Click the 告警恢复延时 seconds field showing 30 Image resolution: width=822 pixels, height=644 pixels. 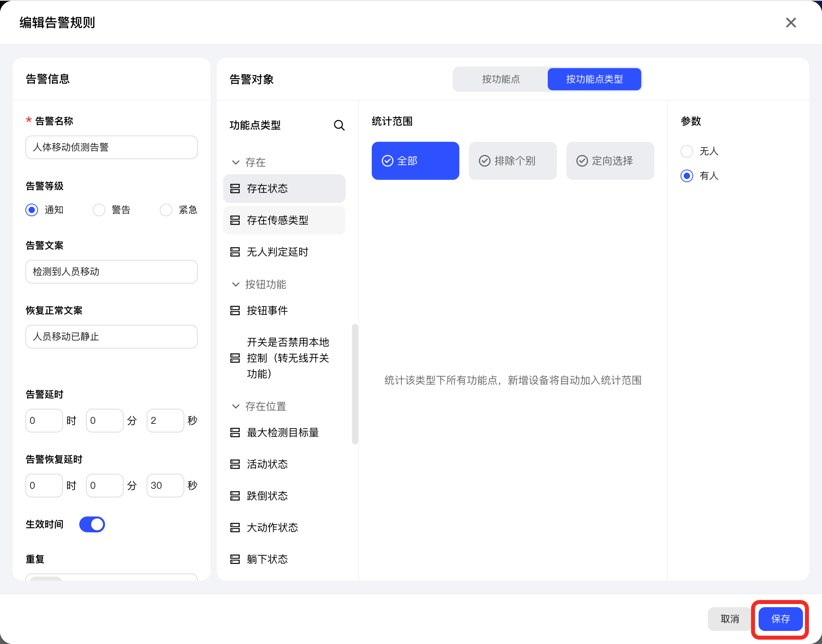click(x=165, y=486)
